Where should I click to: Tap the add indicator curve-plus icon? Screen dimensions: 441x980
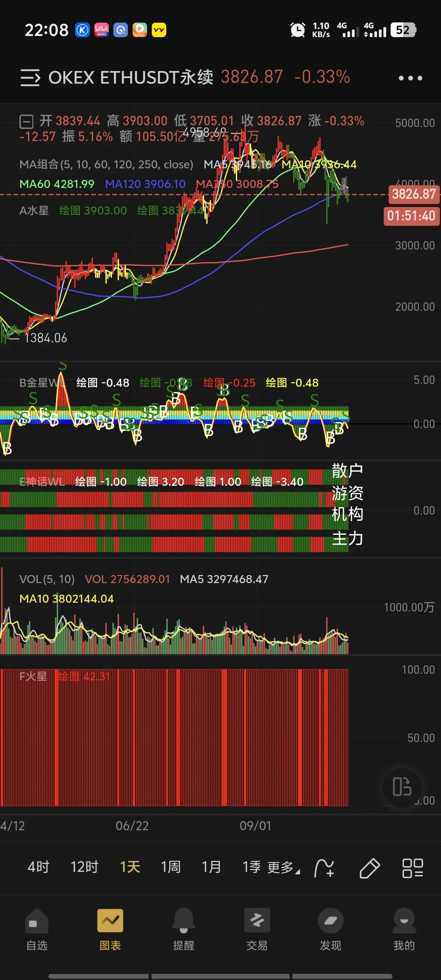[x=324, y=868]
